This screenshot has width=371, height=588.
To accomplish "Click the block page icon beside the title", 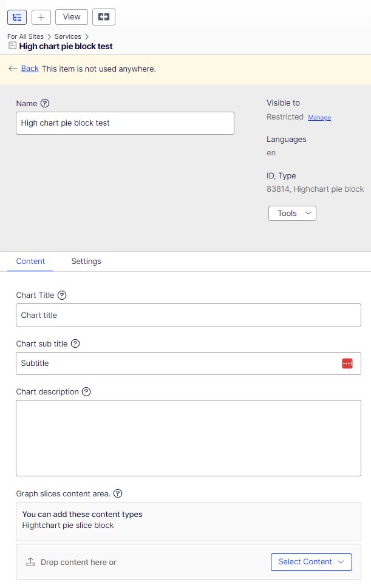I will click(12, 46).
